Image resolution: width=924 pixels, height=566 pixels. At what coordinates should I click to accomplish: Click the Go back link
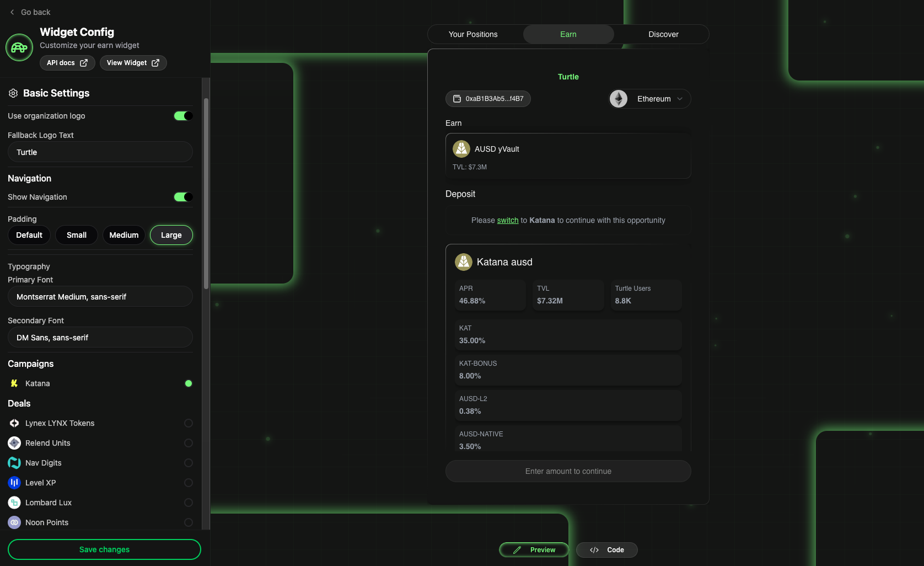click(30, 12)
